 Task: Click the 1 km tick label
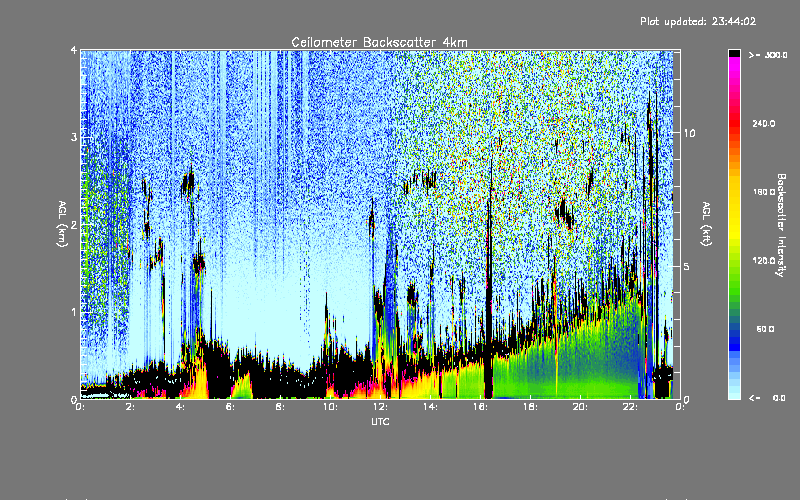click(74, 312)
